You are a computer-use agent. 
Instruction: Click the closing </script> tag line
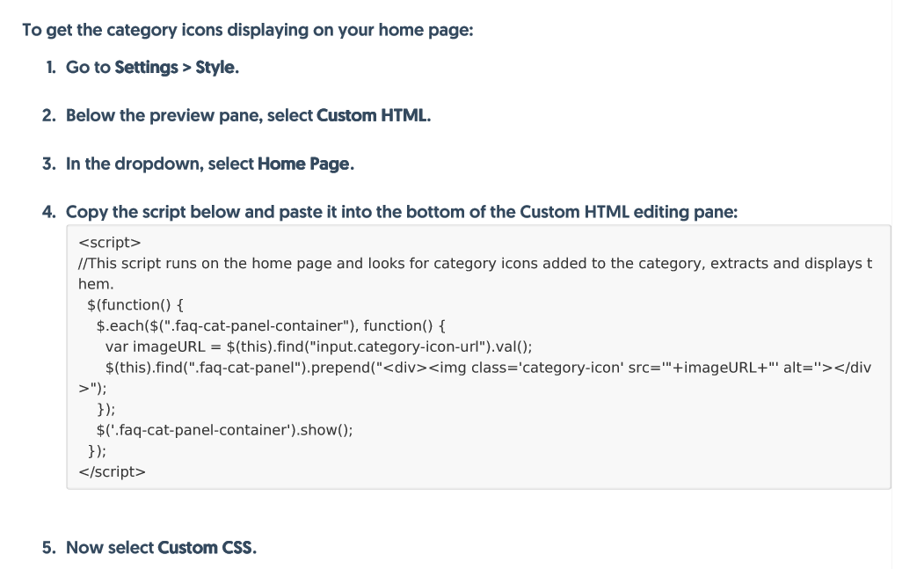(x=112, y=471)
